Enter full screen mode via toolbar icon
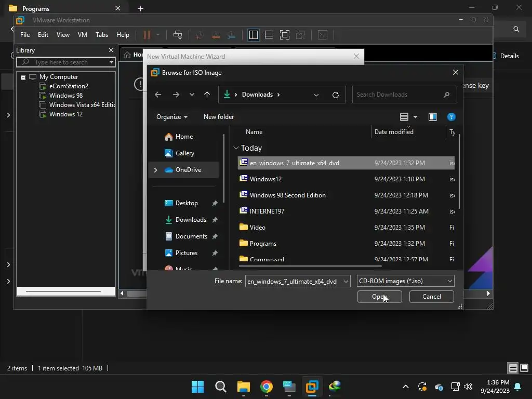This screenshot has height=399, width=532. point(285,35)
